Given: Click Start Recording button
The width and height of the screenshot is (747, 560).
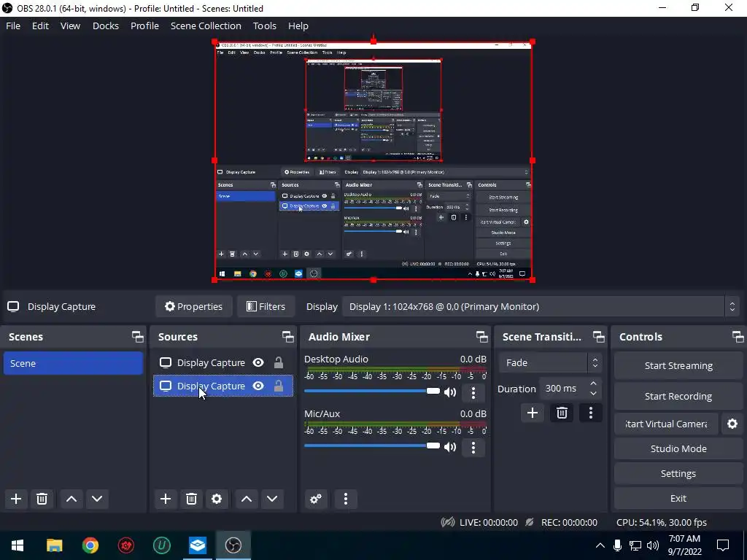Looking at the screenshot, I should tap(678, 396).
